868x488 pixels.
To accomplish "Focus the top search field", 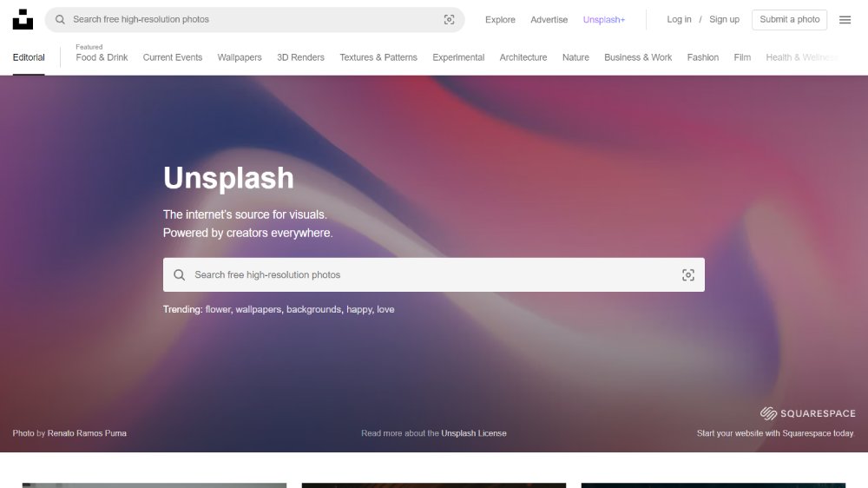I will (x=254, y=19).
